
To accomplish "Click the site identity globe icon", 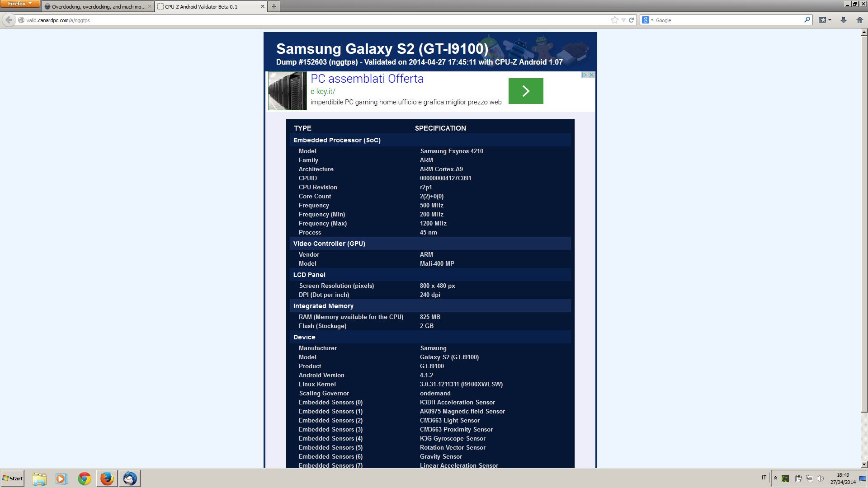I will 21,20.
